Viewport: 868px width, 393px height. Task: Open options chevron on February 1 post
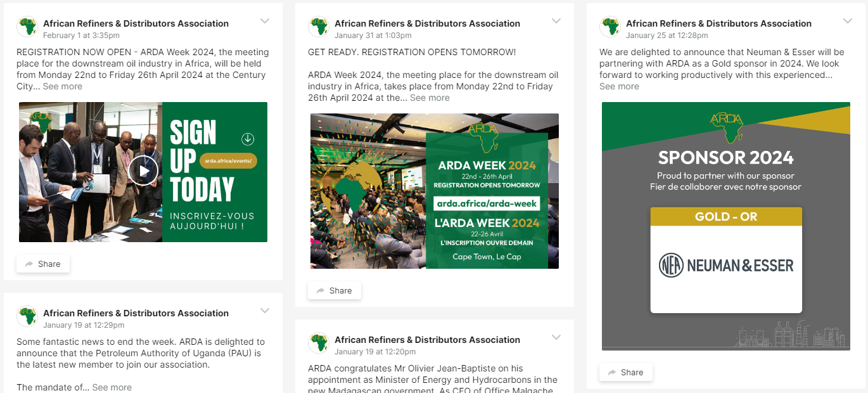tap(265, 21)
